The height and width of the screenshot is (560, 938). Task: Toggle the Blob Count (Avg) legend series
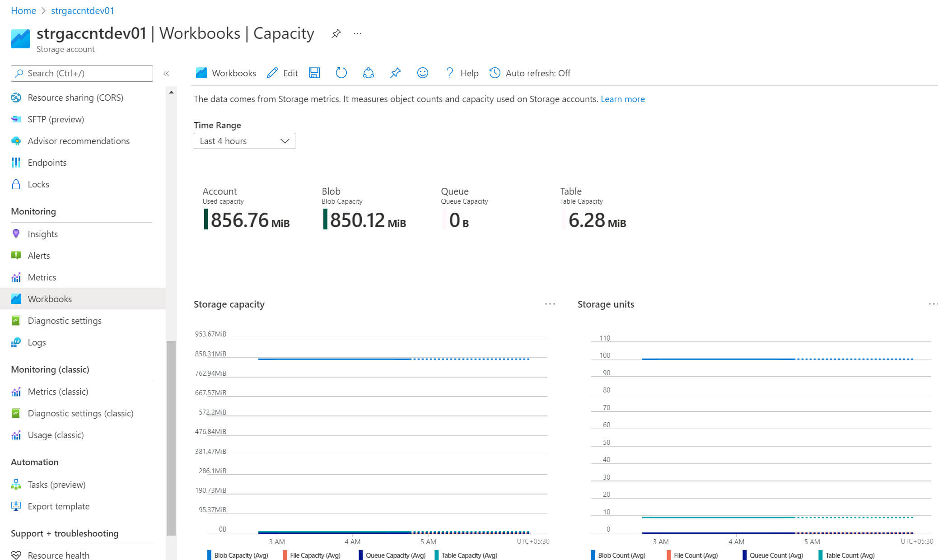621,555
